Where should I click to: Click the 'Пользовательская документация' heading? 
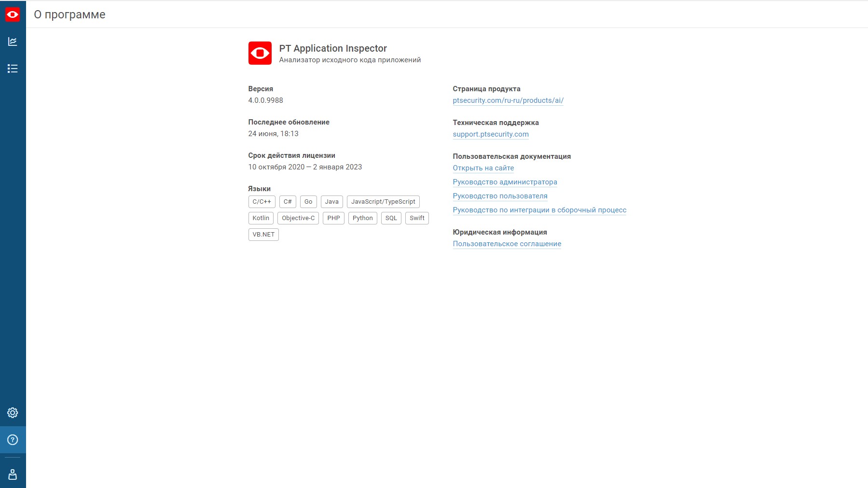tap(511, 156)
